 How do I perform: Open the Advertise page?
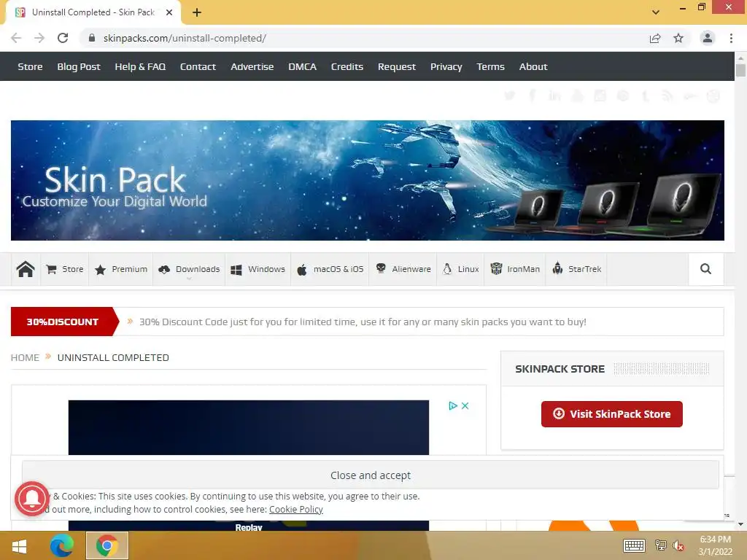252,66
